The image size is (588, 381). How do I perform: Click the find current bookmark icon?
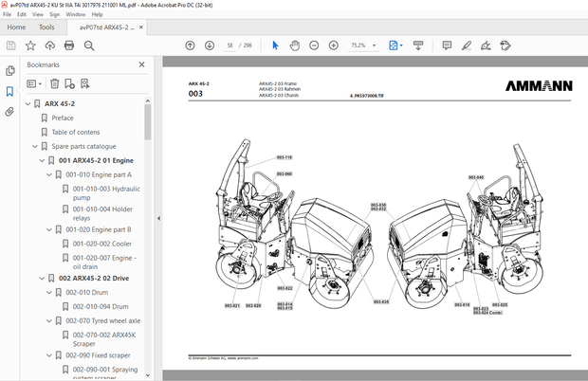(x=85, y=83)
